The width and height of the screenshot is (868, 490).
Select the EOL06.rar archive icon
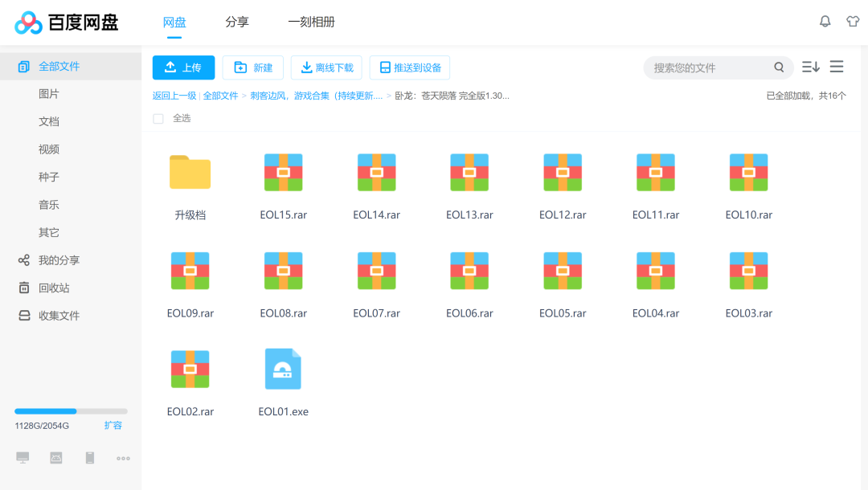tap(469, 271)
